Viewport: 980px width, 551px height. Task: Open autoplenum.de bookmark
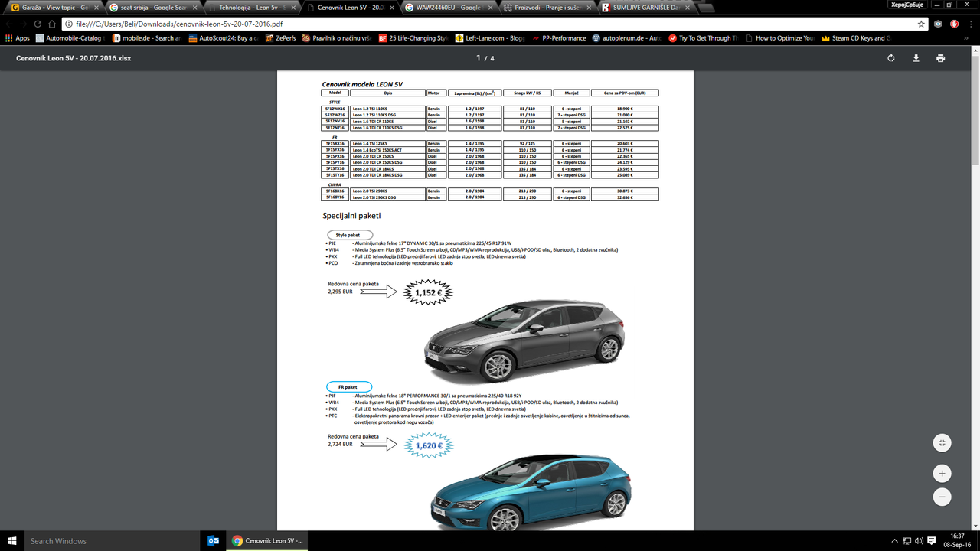(628, 38)
